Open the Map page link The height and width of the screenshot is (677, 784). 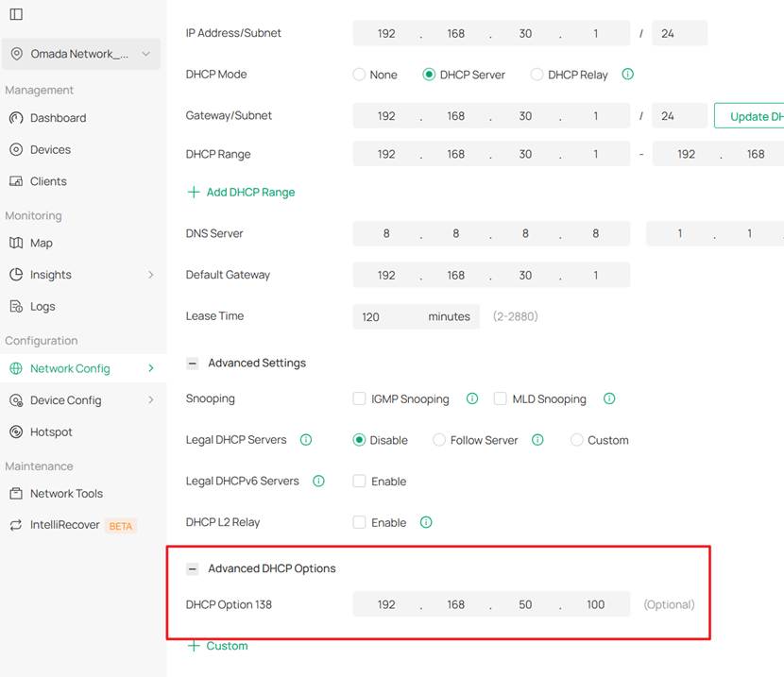pos(41,243)
